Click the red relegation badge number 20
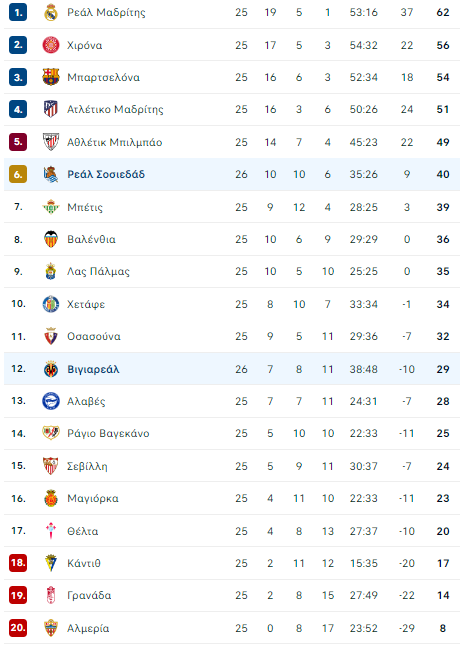This screenshot has width=460, height=645. [x=18, y=628]
